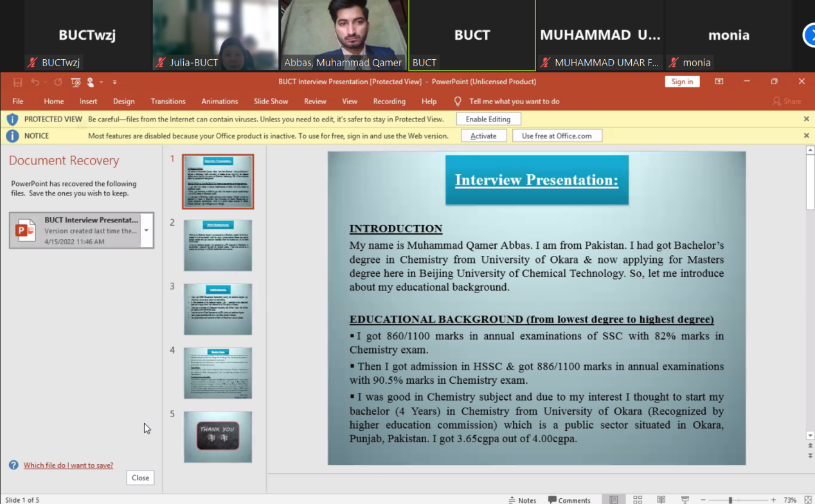Image resolution: width=815 pixels, height=504 pixels.
Task: Click the Sign in button
Action: (682, 82)
